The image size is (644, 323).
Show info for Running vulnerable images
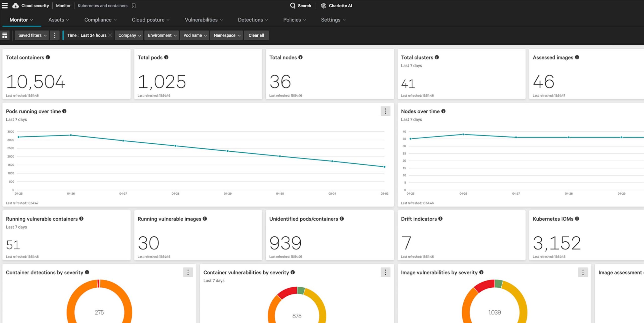205,218
